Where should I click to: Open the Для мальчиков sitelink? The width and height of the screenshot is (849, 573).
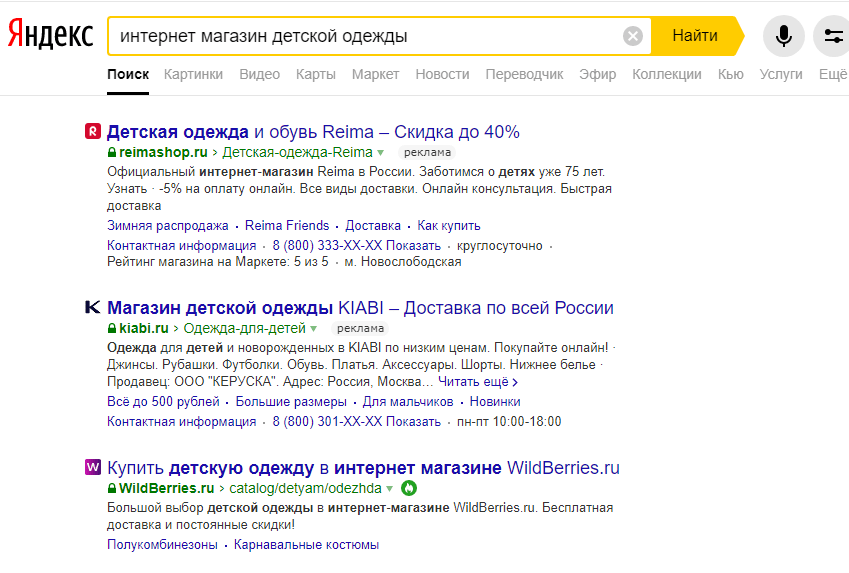(408, 401)
